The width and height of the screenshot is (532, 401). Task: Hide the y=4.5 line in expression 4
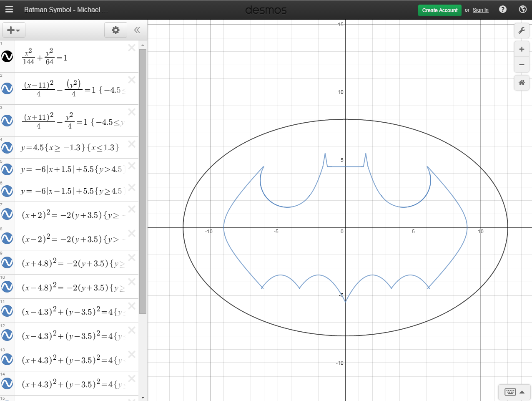[x=7, y=147]
